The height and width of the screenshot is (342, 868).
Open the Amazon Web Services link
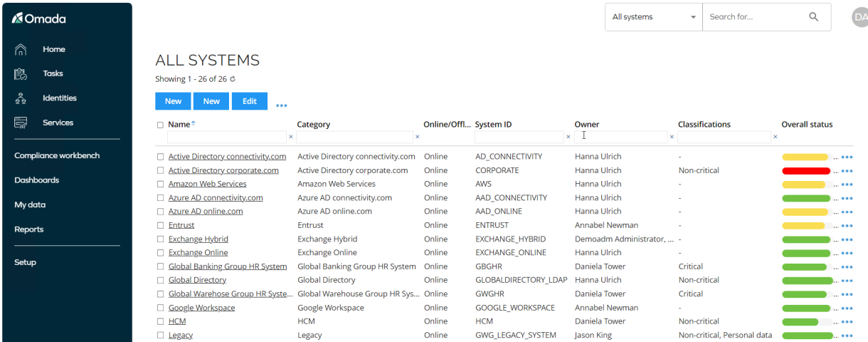point(207,184)
